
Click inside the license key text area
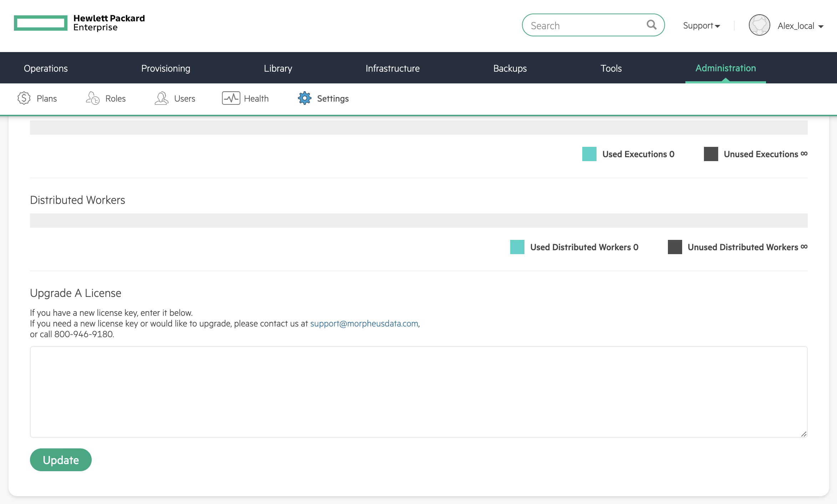(x=419, y=392)
